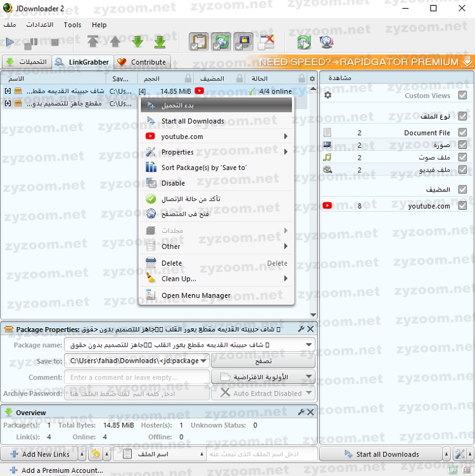Viewport: 475px width, 476px height.
Task: Open the Properties context submenu
Action: click(217, 151)
